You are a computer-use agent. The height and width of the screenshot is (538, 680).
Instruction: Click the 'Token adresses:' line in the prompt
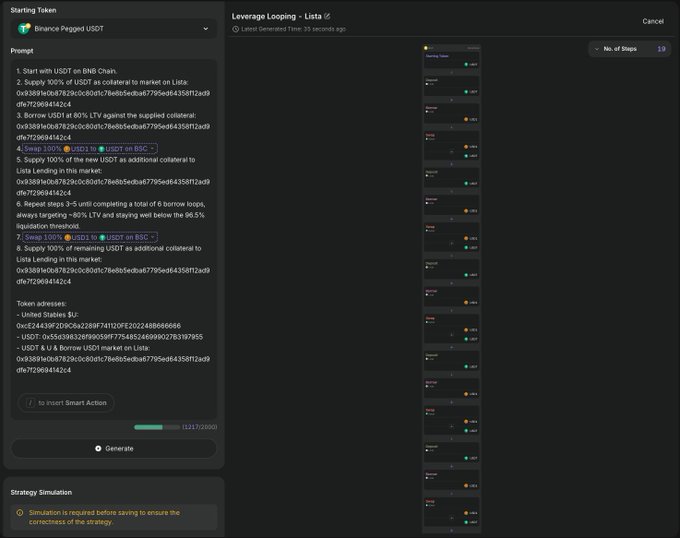click(x=41, y=303)
